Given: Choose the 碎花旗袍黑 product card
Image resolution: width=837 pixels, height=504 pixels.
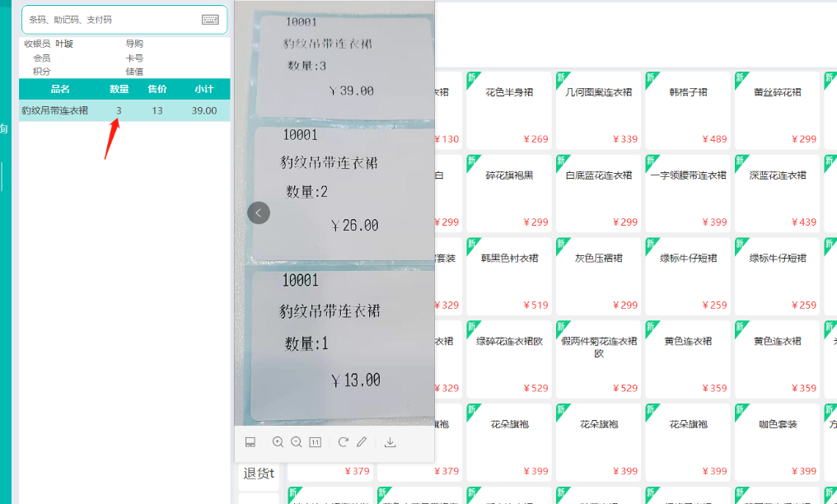Looking at the screenshot, I should pyautogui.click(x=509, y=194).
